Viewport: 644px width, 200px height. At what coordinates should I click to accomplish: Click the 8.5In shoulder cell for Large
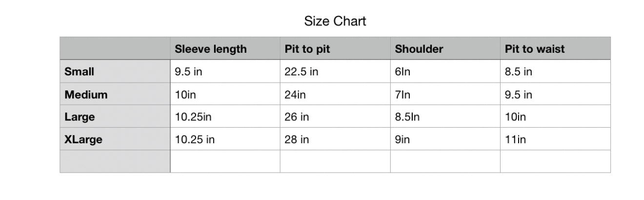point(445,116)
